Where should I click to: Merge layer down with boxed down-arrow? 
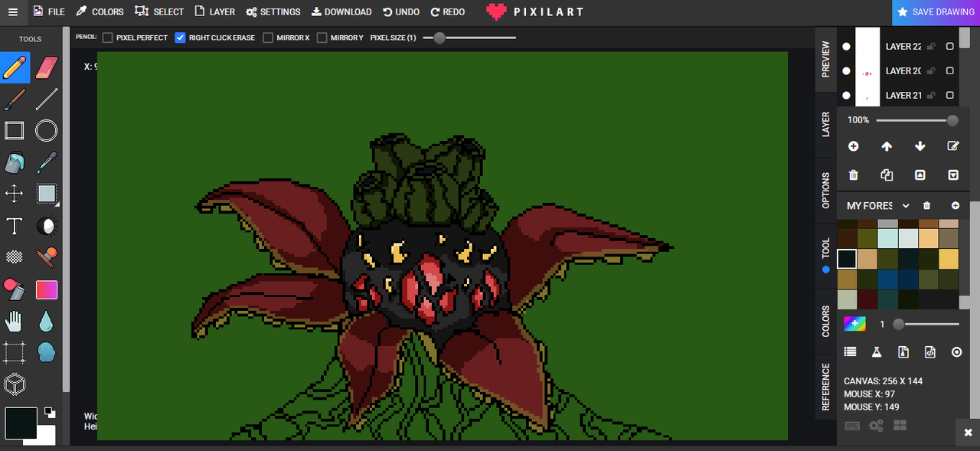tap(953, 175)
